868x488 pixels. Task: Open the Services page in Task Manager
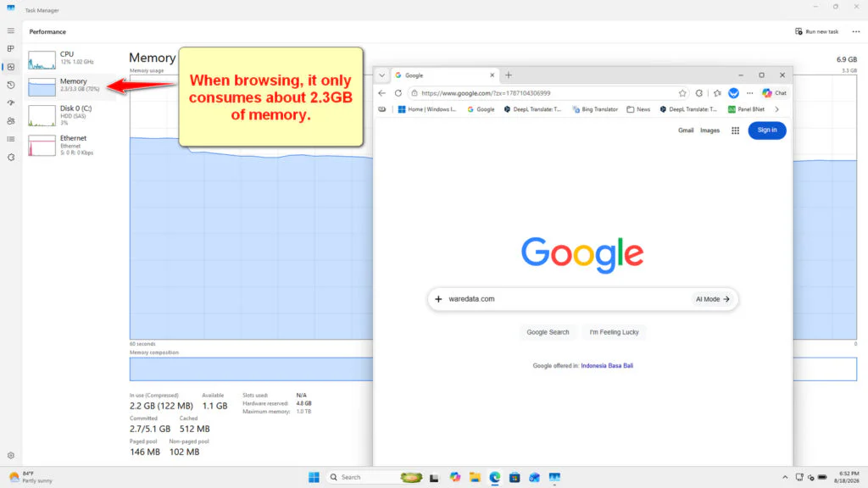[10, 157]
